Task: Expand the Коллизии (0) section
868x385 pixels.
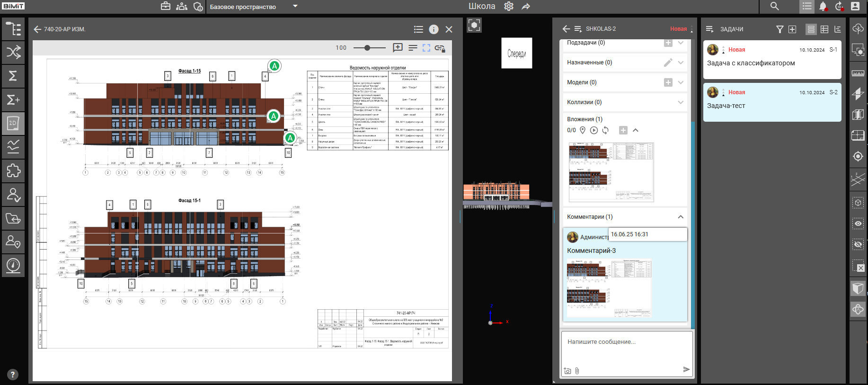Action: coord(680,102)
